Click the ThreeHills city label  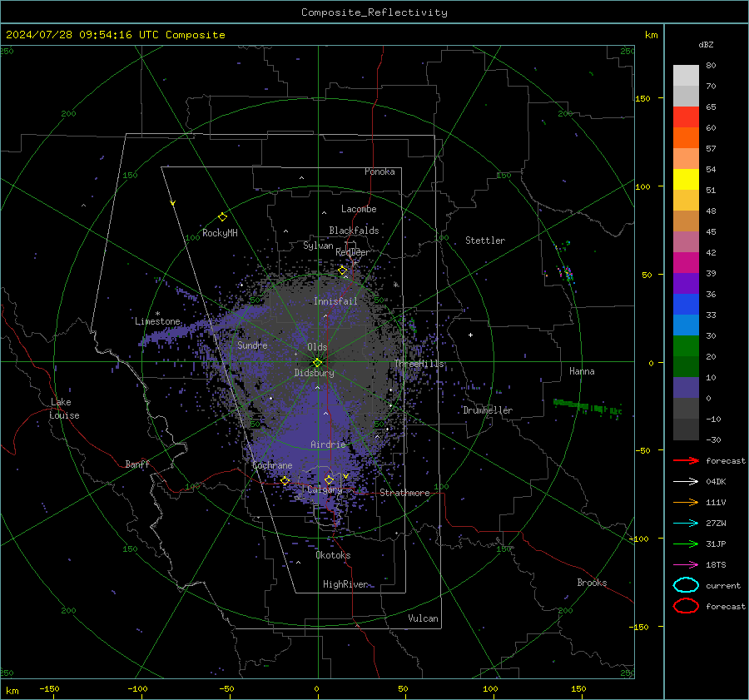click(419, 364)
